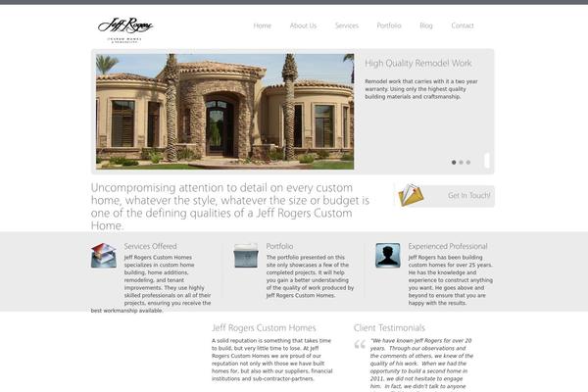Click the High Quality Remodel Work title
Viewport: 588px width, 392px height.
tap(418, 64)
